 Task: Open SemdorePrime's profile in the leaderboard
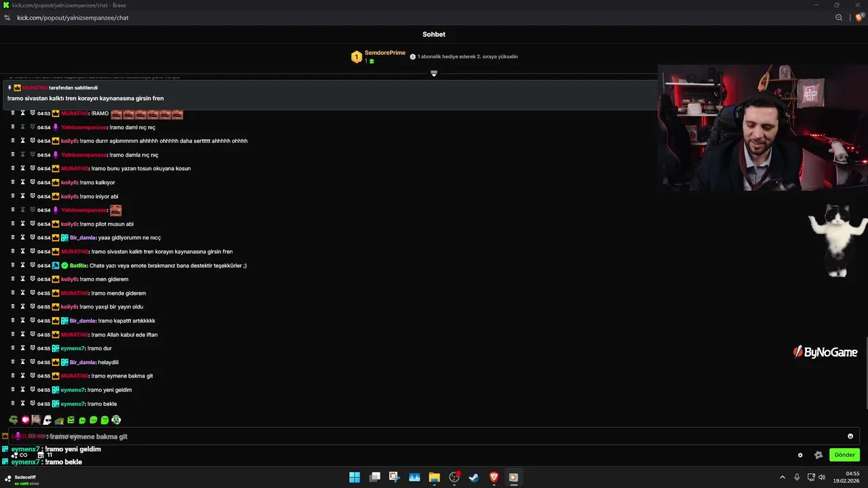[385, 53]
